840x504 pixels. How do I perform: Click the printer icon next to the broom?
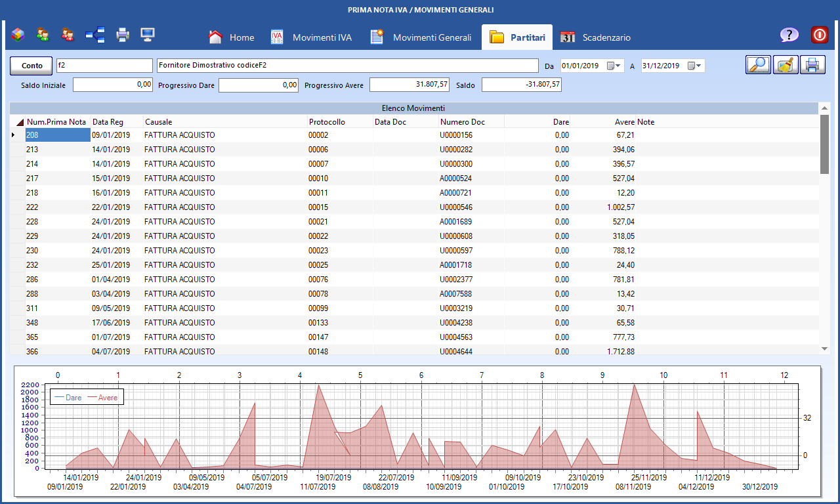coord(812,65)
